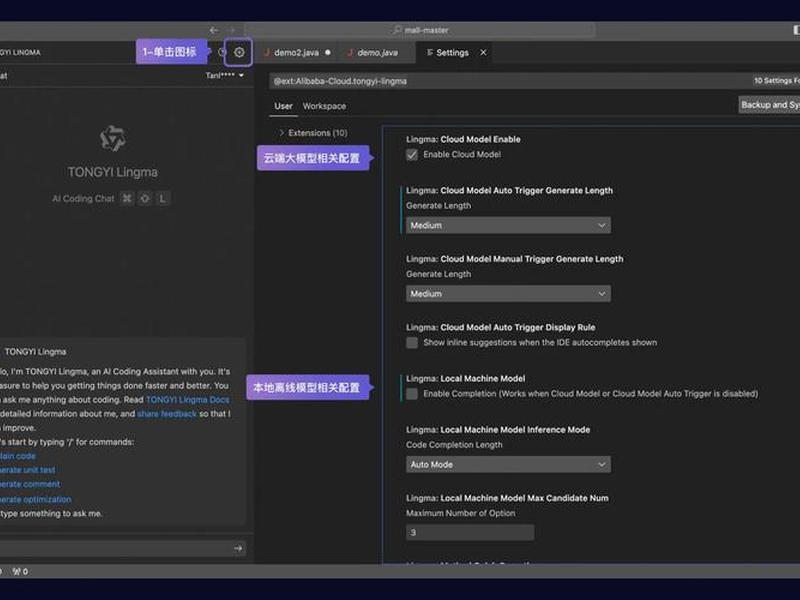
Task: Click the Local Machine Model Max Candidate Num title
Action: click(x=507, y=498)
